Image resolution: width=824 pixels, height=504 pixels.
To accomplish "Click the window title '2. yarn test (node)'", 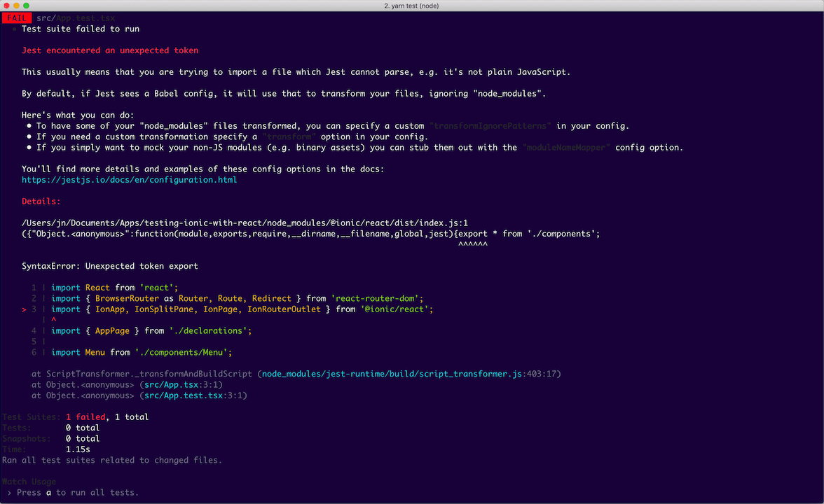I will tap(411, 6).
